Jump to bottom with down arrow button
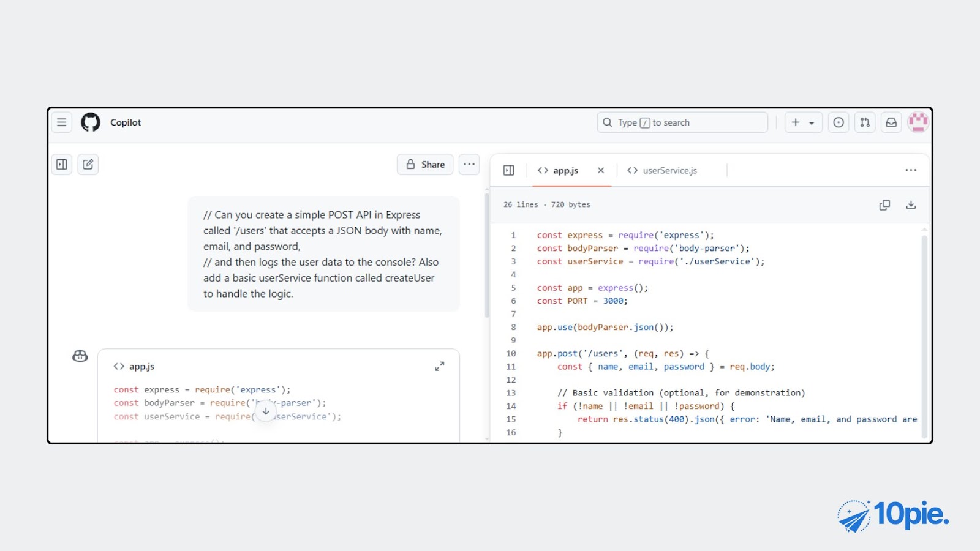 point(266,411)
